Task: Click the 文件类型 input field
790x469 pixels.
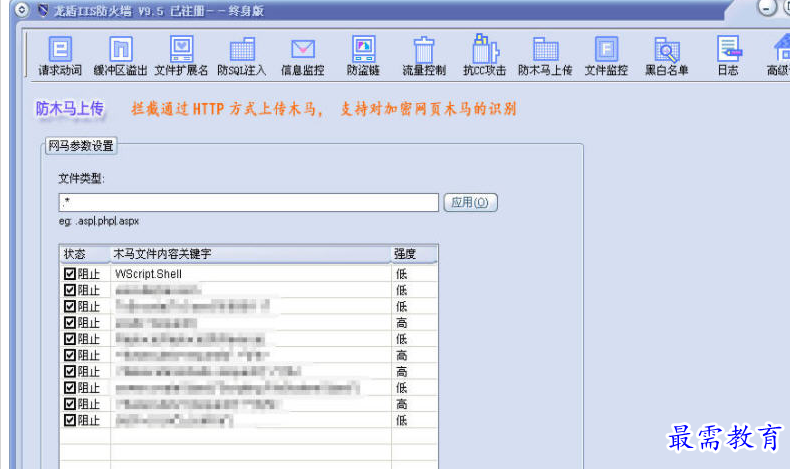Action: pos(248,203)
